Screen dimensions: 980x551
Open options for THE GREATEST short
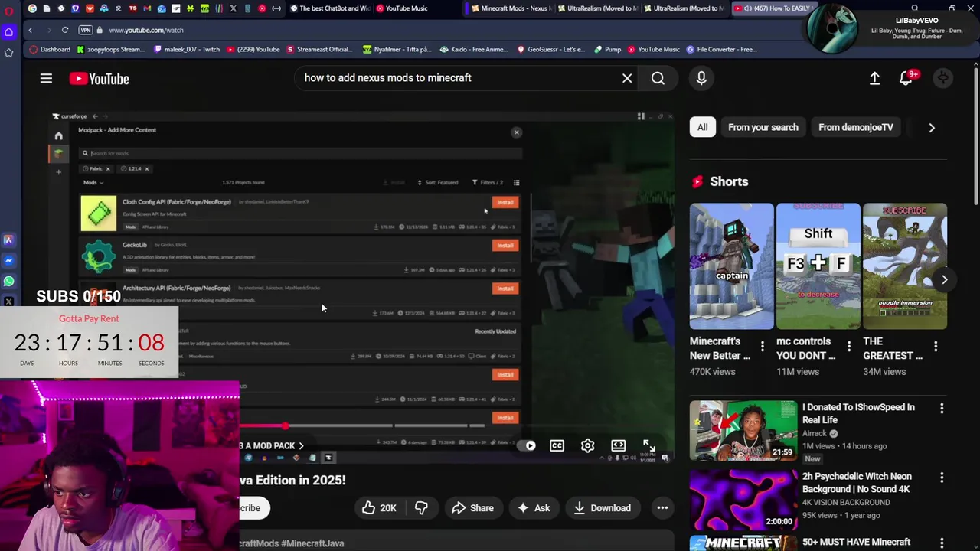tap(935, 347)
